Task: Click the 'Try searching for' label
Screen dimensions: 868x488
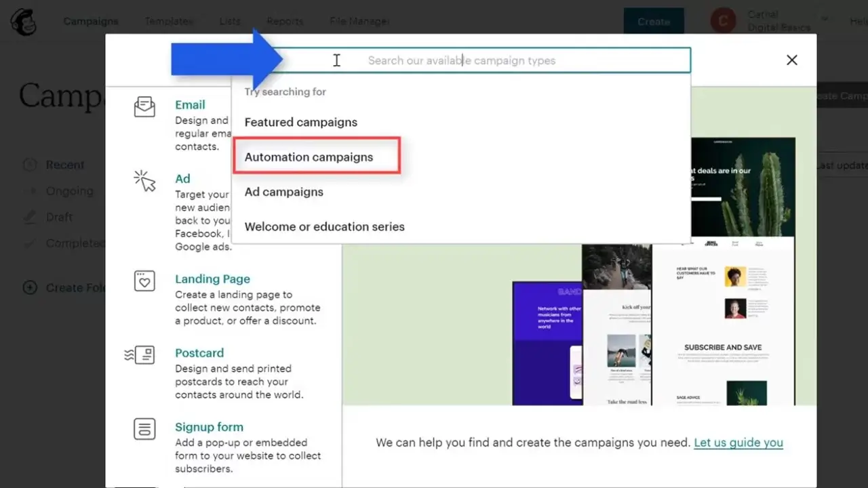Action: tap(285, 91)
